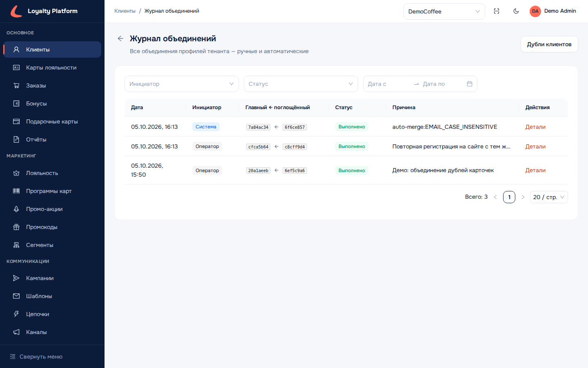The height and width of the screenshot is (368, 588).
Task: Click the Дата по input field
Action: coord(443,84)
